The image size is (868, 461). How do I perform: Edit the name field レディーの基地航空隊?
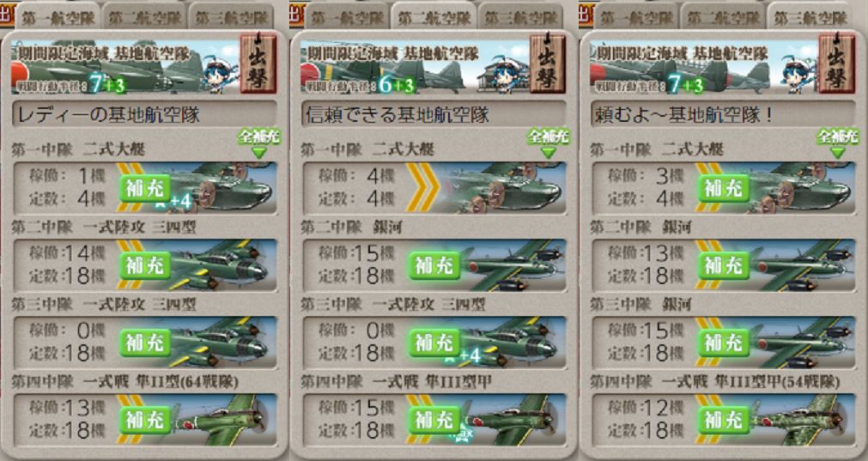pos(144,114)
